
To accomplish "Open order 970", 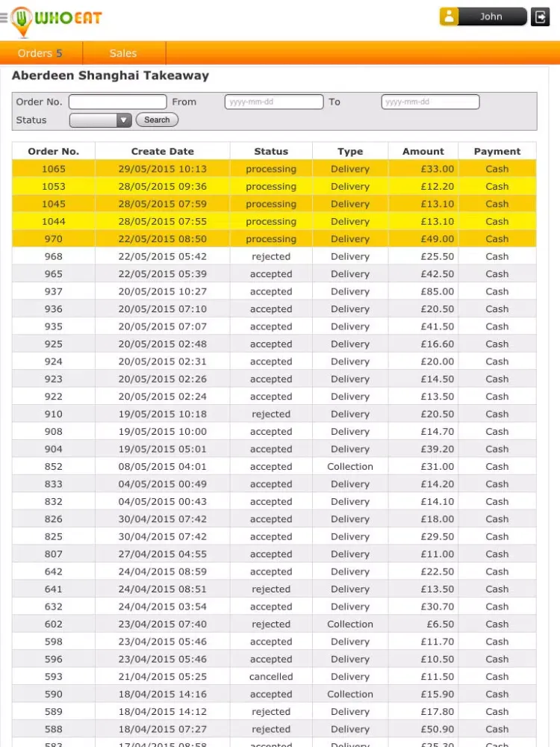I will coord(274,239).
